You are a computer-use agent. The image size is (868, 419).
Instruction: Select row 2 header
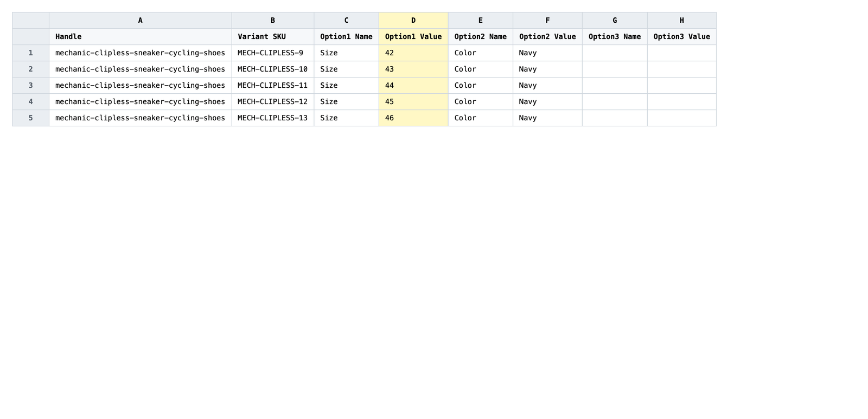(x=31, y=69)
